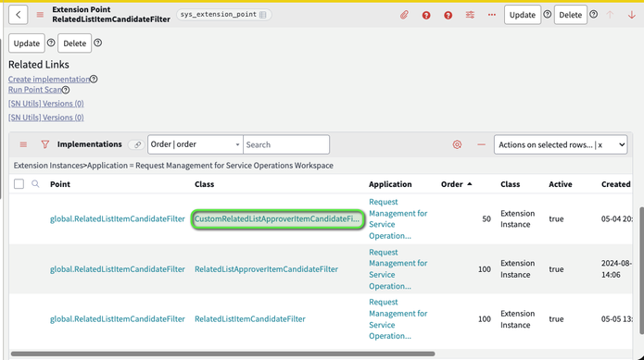Open the Create implementation related link

pyautogui.click(x=49, y=80)
